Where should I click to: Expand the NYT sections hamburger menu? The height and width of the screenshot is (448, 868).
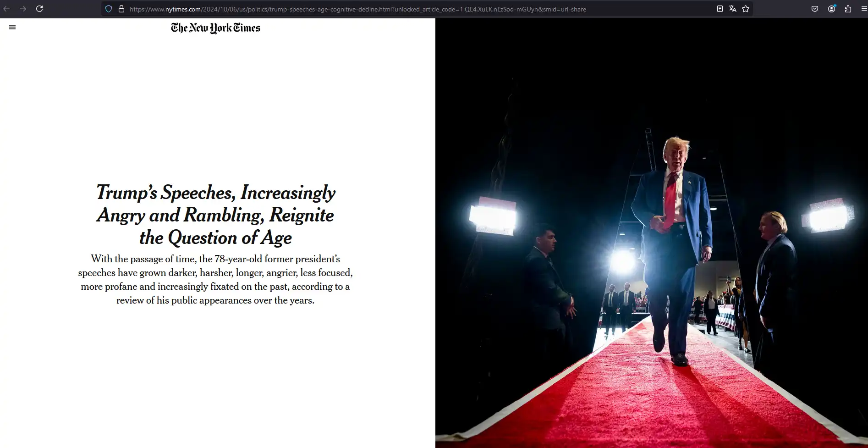(12, 27)
